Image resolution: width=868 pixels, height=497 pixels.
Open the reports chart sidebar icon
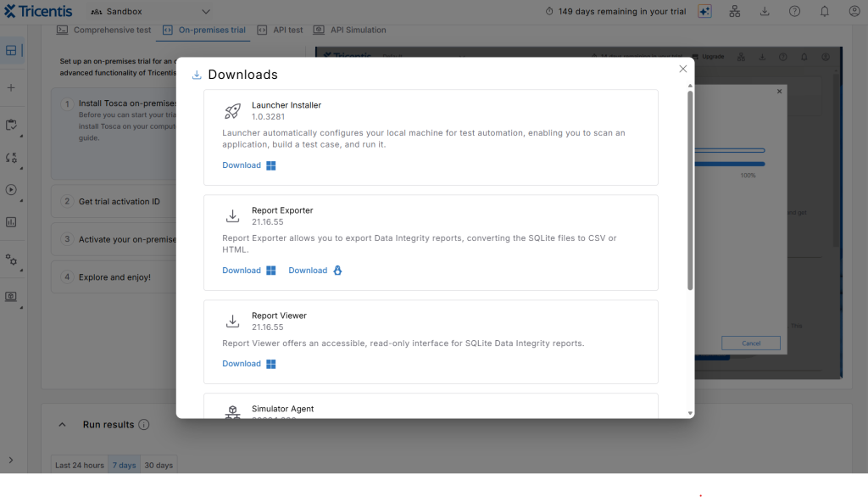pyautogui.click(x=11, y=222)
